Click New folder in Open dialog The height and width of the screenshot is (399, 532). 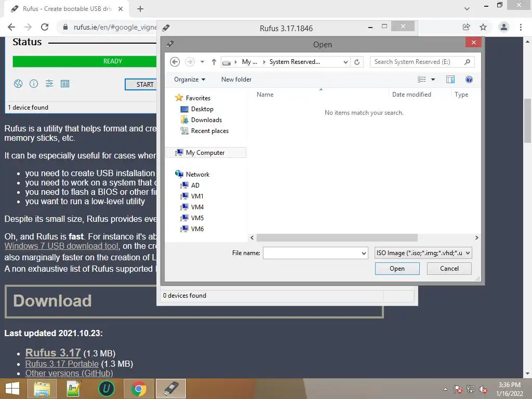click(236, 79)
